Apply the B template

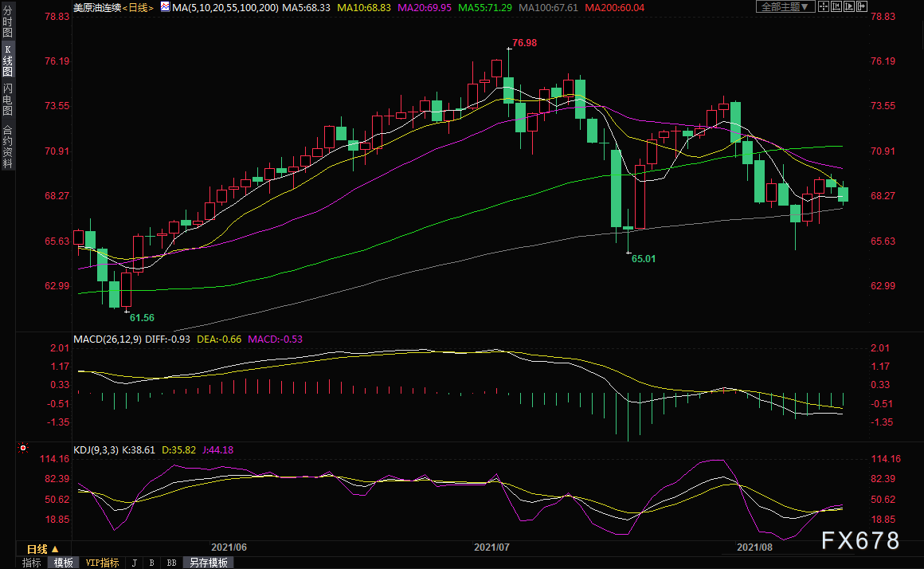click(152, 563)
